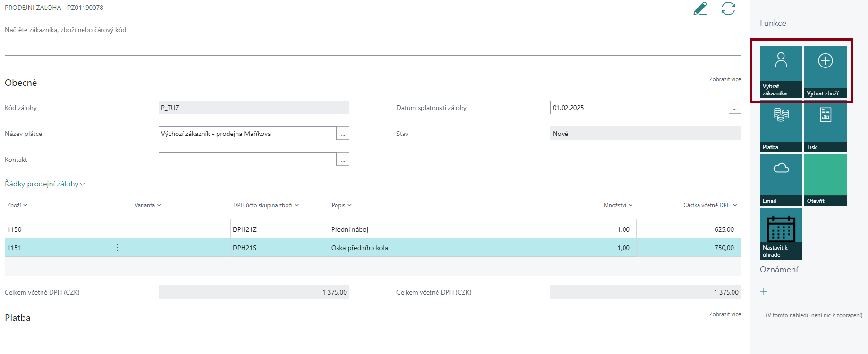Viewport: 868px width, 354px height.
Task: Click the Varianta cell in row 1151
Action: coord(181,248)
